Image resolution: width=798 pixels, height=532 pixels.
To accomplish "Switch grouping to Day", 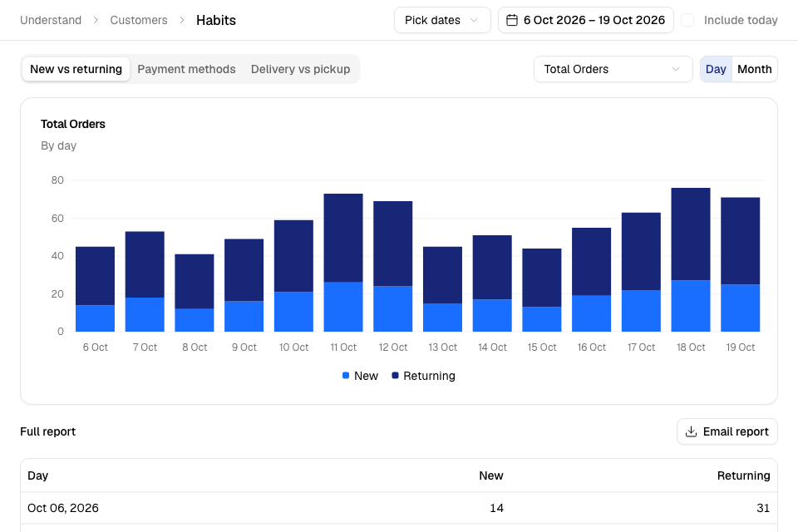I will [x=716, y=69].
